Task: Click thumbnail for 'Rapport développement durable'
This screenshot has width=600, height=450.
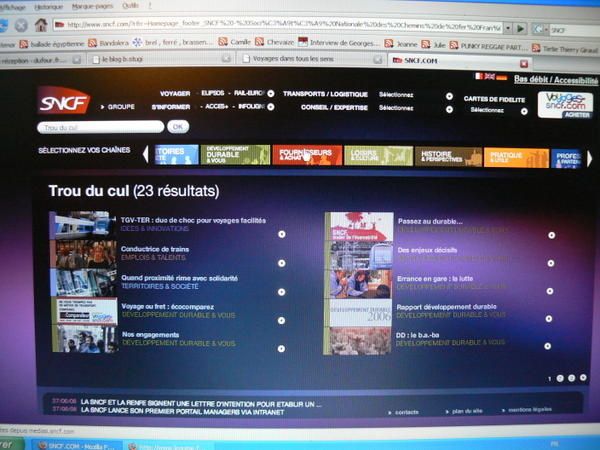Action: point(359,313)
